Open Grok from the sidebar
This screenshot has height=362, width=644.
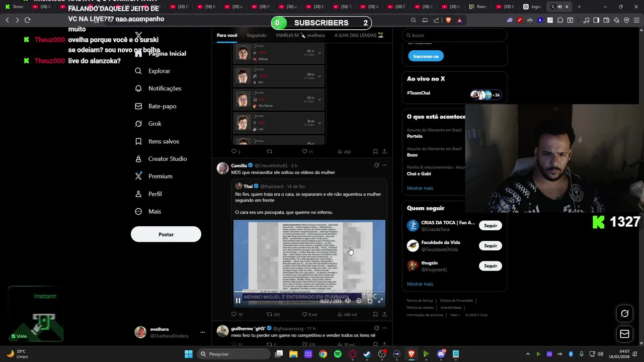tap(148, 124)
